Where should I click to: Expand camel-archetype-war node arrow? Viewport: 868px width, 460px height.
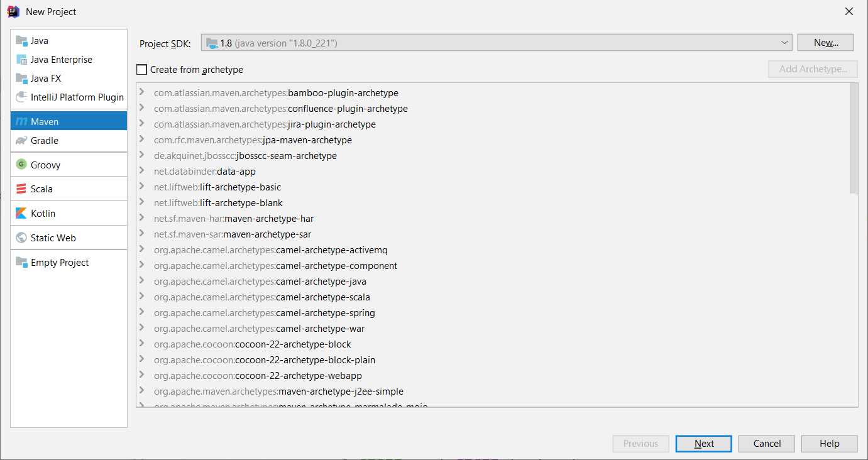click(x=142, y=328)
